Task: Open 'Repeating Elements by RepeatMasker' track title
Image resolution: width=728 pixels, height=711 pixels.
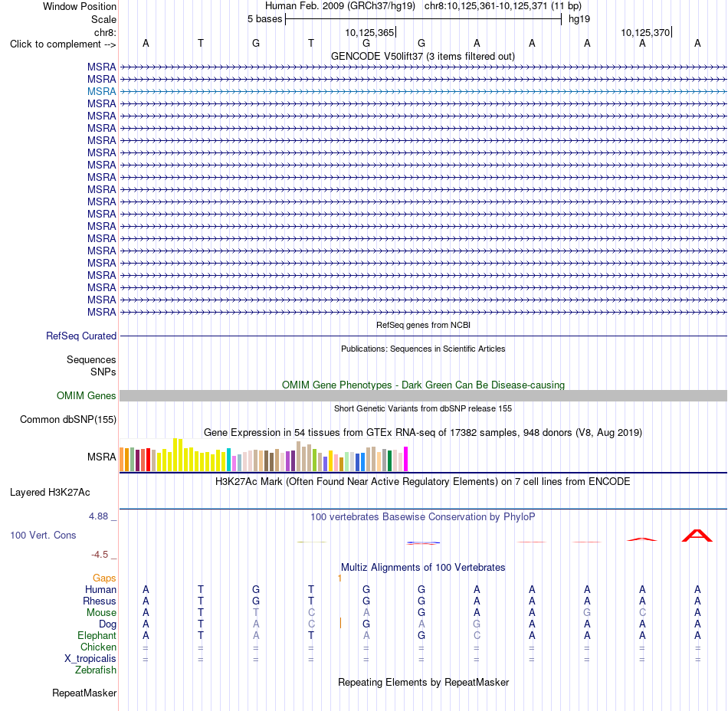Action: pos(423,682)
